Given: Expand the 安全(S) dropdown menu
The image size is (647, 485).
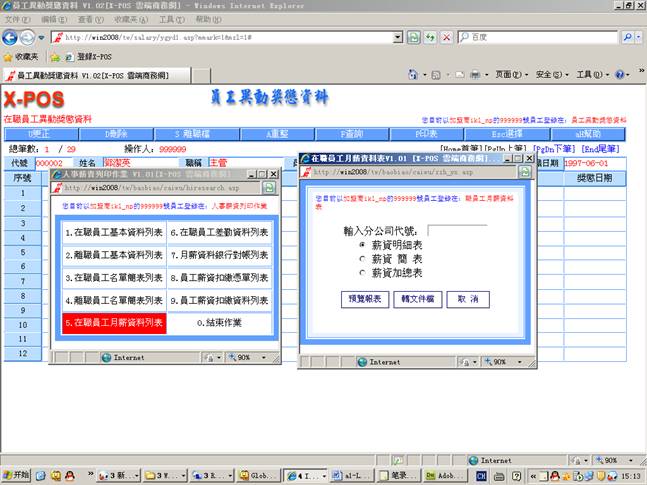Looking at the screenshot, I should point(552,74).
